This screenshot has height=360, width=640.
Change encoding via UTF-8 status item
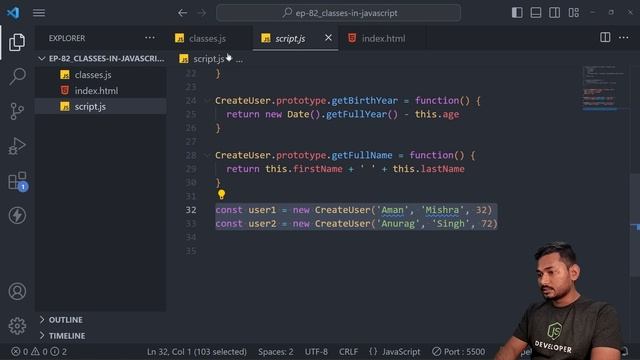[x=316, y=351]
